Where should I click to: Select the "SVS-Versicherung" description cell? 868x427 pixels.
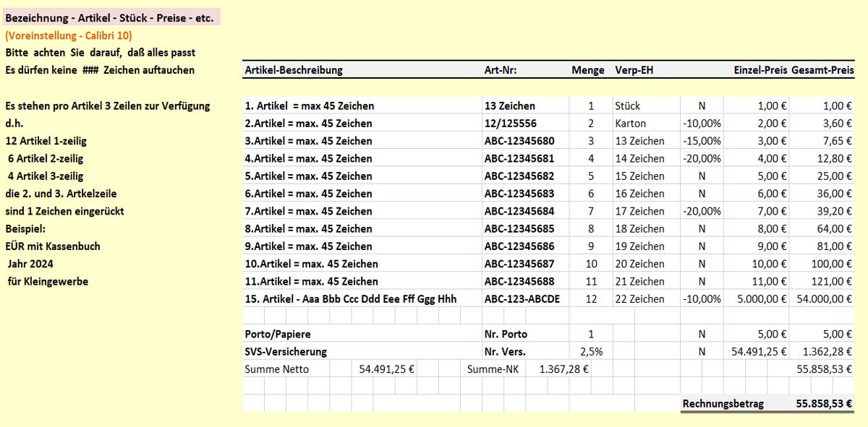(286, 352)
